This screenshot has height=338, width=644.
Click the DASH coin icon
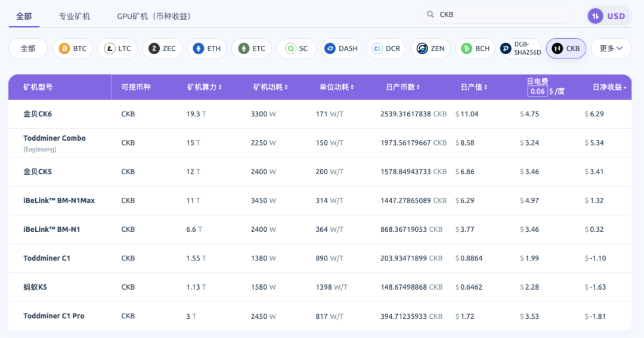point(330,48)
